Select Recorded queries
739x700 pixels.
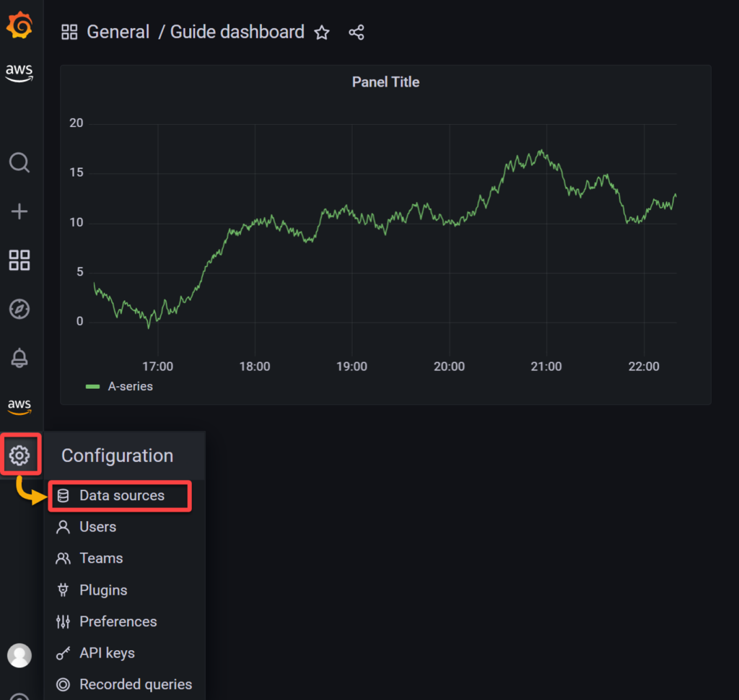pos(135,684)
